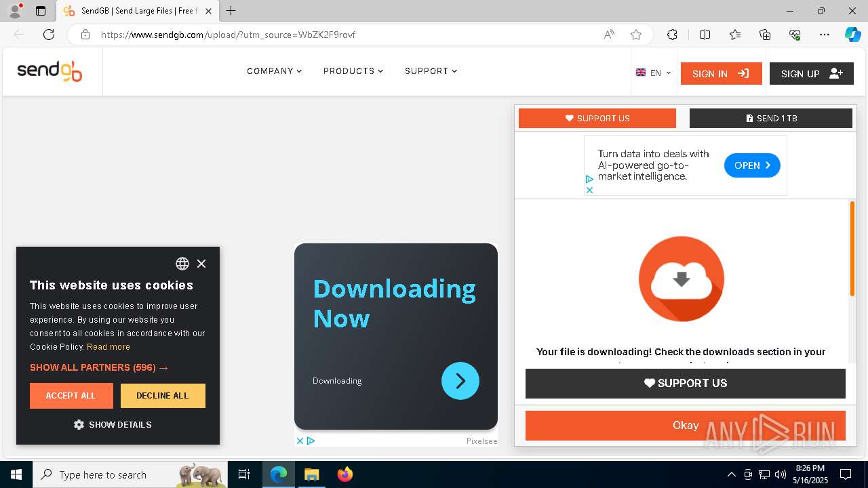This screenshot has height=488, width=868.
Task: Expand the PRODUCTS menu
Action: (353, 71)
